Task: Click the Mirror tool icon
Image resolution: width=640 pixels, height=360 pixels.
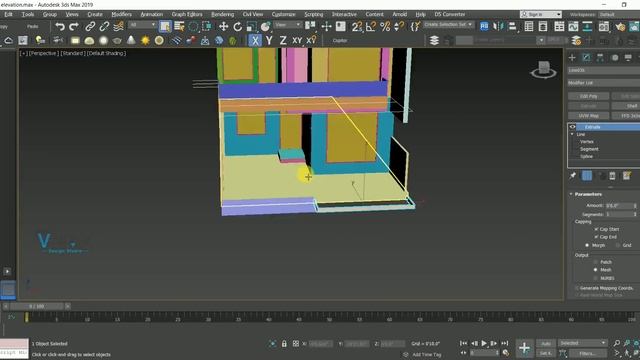Action: (498, 27)
